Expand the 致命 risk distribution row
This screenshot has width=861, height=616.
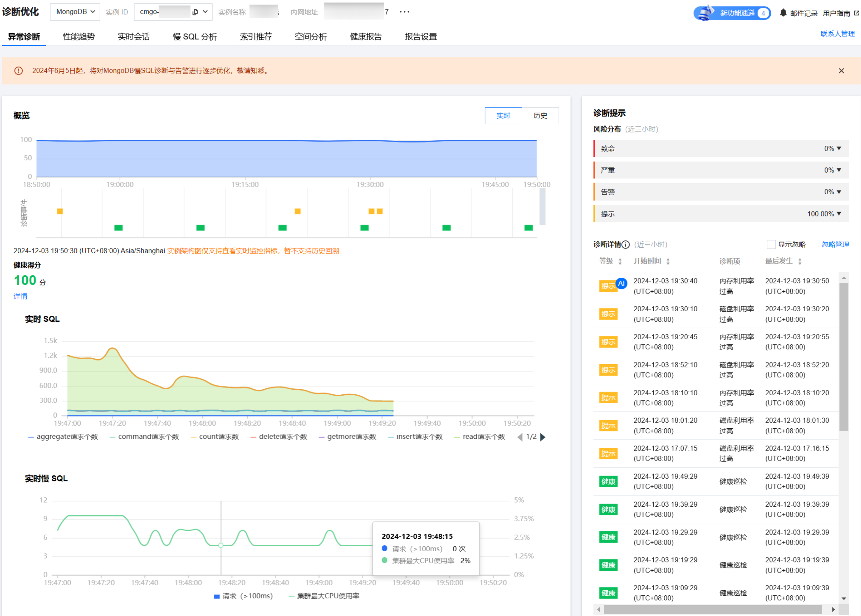click(x=838, y=149)
